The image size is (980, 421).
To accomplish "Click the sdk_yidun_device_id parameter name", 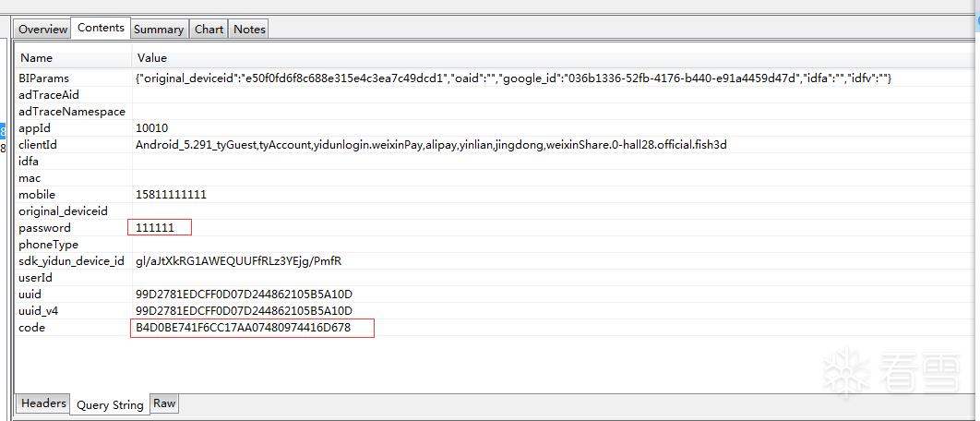I will pos(71,261).
